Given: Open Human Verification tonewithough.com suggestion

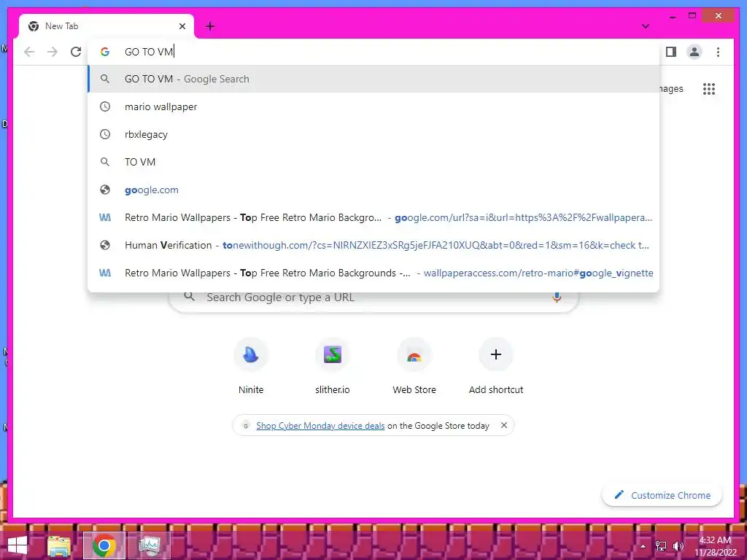Looking at the screenshot, I should click(373, 245).
